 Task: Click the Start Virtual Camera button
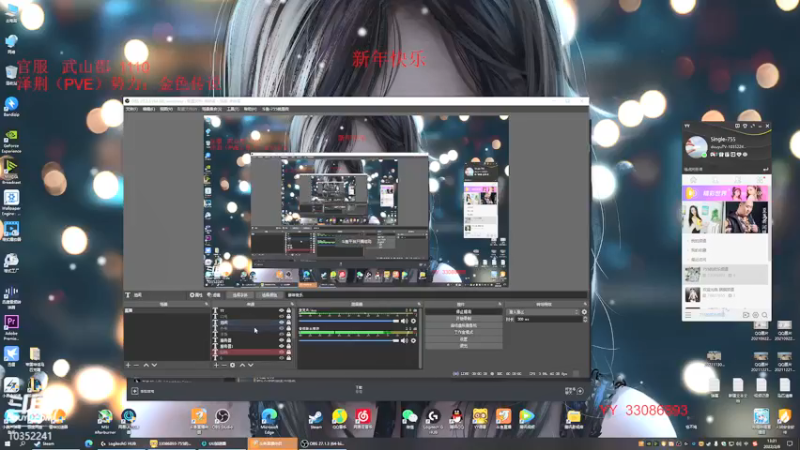[463, 326]
